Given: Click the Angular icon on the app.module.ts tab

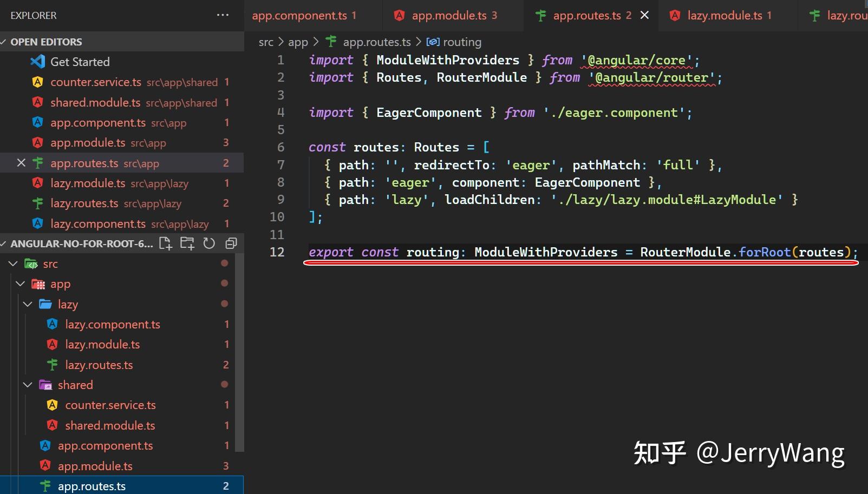Looking at the screenshot, I should point(399,15).
